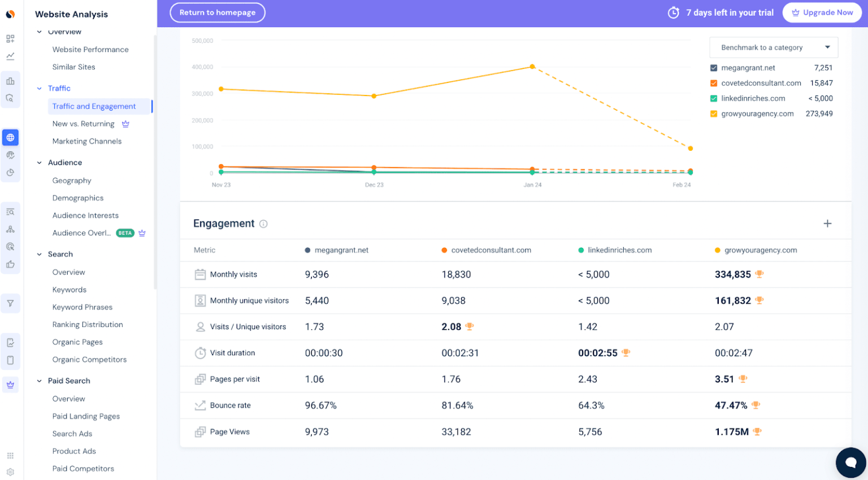
Task: Open the Geography section
Action: 72,180
